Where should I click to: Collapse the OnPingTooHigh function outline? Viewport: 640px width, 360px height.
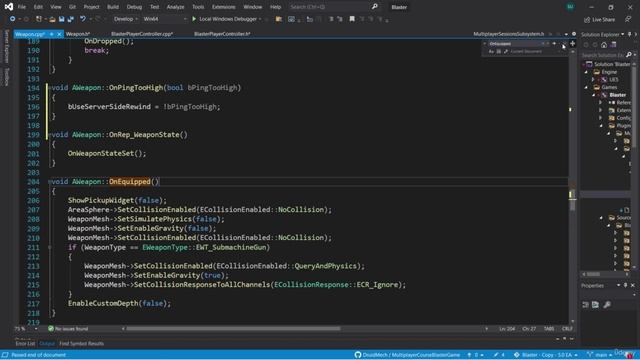50,88
